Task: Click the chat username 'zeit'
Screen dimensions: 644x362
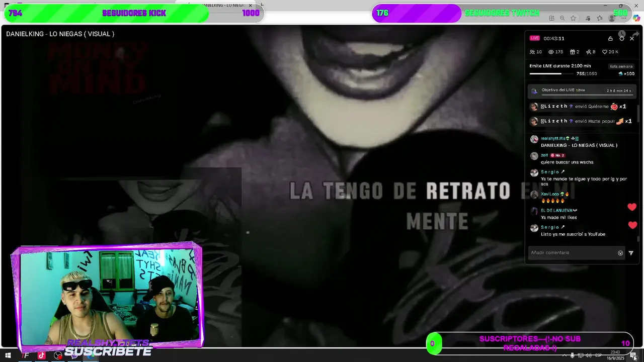Action: click(544, 155)
